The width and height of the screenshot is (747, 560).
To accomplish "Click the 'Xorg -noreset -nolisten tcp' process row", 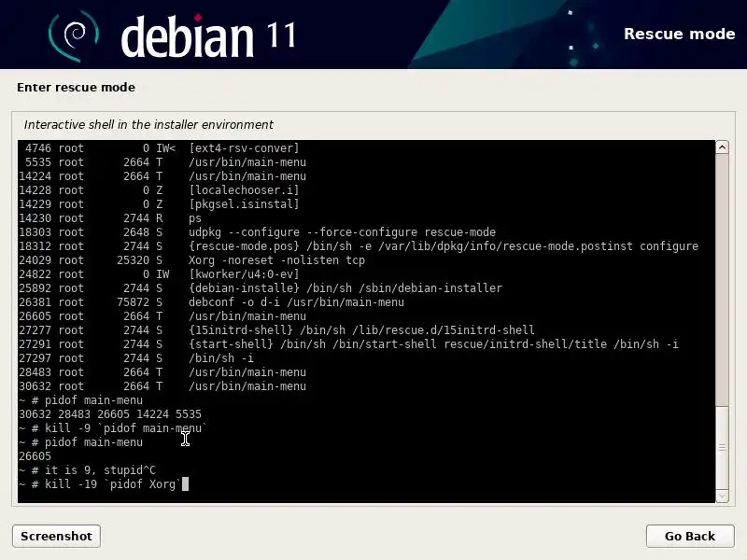I will 192,260.
